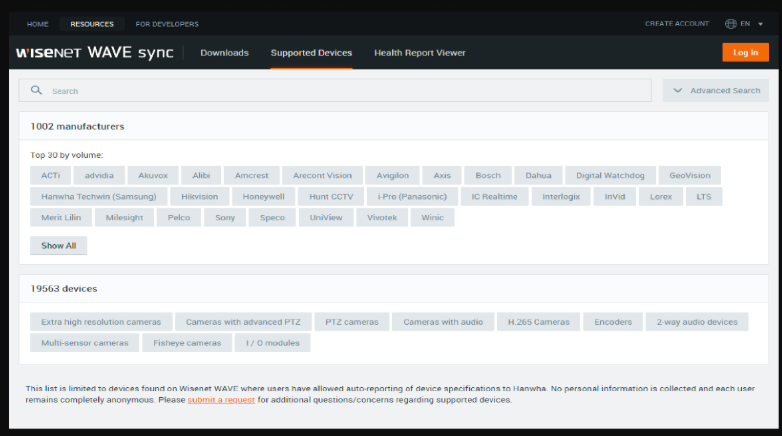Pick the IC Realtime tag
Viewport: 782px width, 436px height.
[x=494, y=197]
